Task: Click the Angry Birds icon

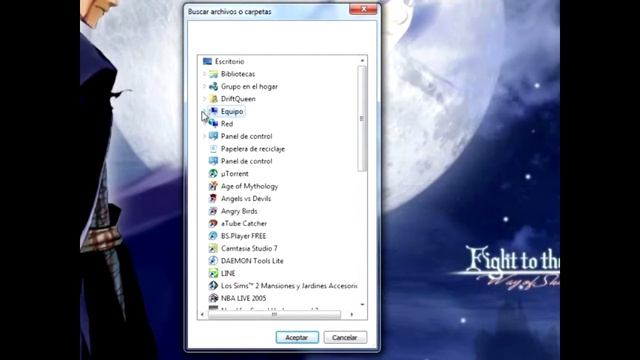Action: (x=213, y=211)
